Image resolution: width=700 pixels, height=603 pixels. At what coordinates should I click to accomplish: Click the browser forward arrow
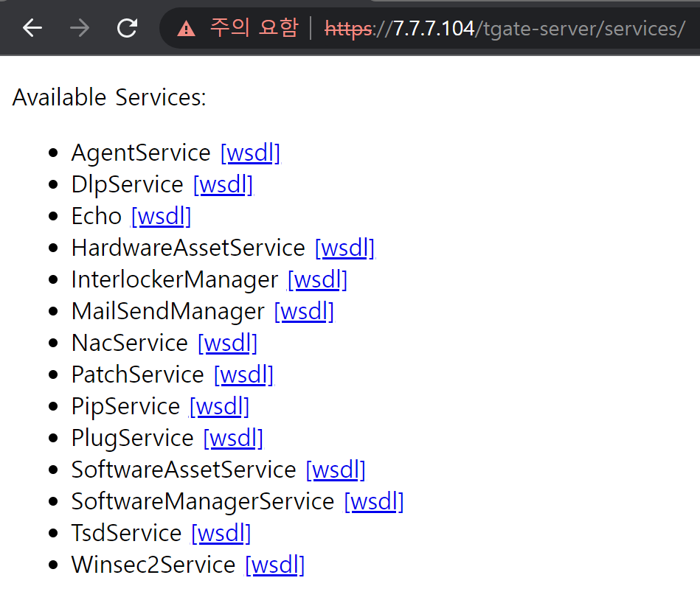click(x=80, y=28)
